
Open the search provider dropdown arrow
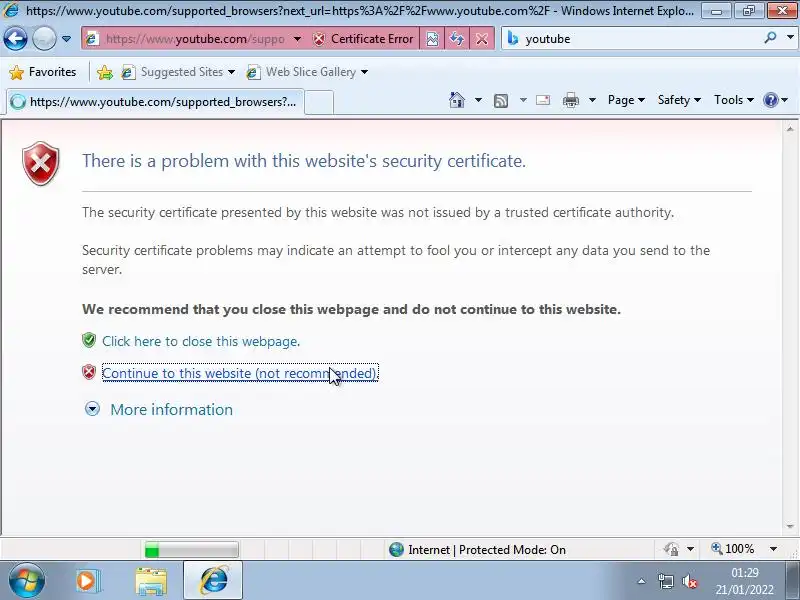tap(790, 38)
